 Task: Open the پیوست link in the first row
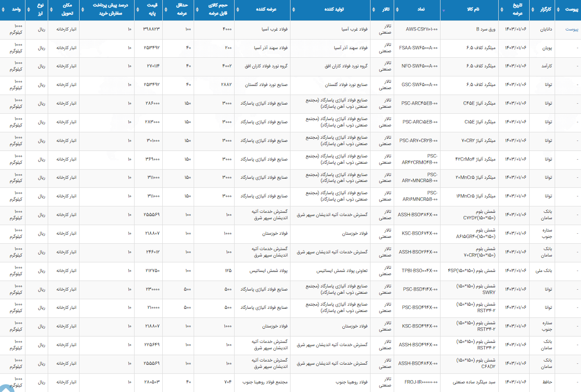pyautogui.click(x=572, y=29)
